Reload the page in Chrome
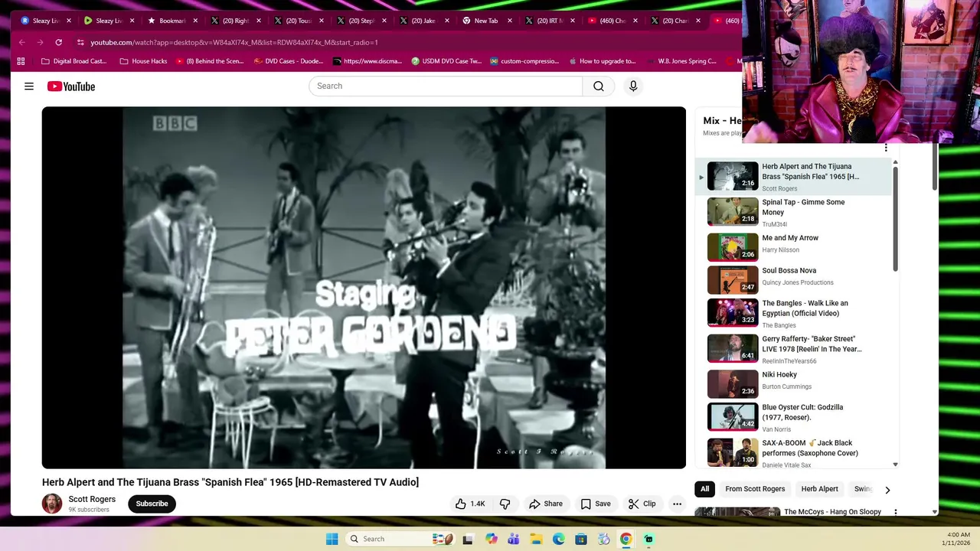Screen dimensions: 980x551 coord(58,42)
